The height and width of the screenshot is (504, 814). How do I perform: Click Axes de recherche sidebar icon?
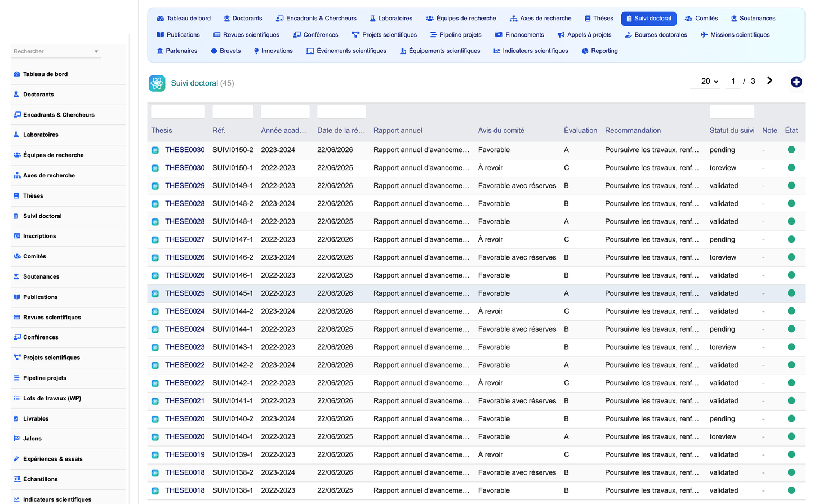pos(17,176)
